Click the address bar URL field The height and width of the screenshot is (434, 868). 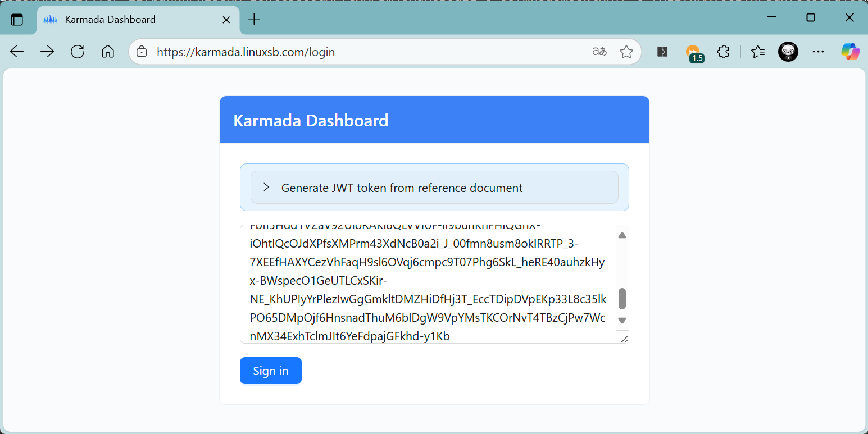click(365, 52)
